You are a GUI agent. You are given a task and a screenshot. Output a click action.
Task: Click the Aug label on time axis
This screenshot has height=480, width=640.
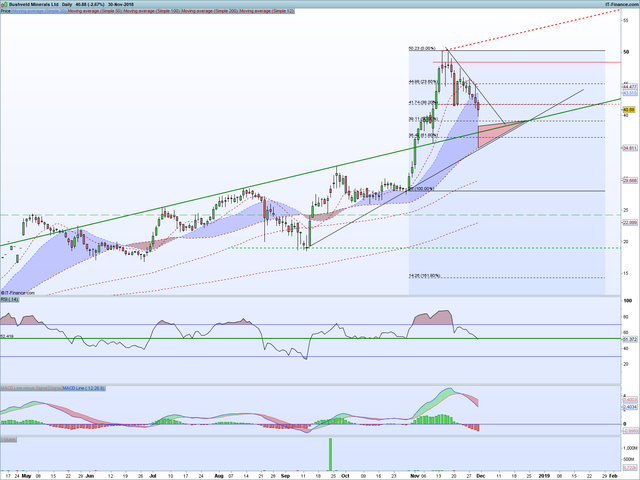[x=219, y=476]
